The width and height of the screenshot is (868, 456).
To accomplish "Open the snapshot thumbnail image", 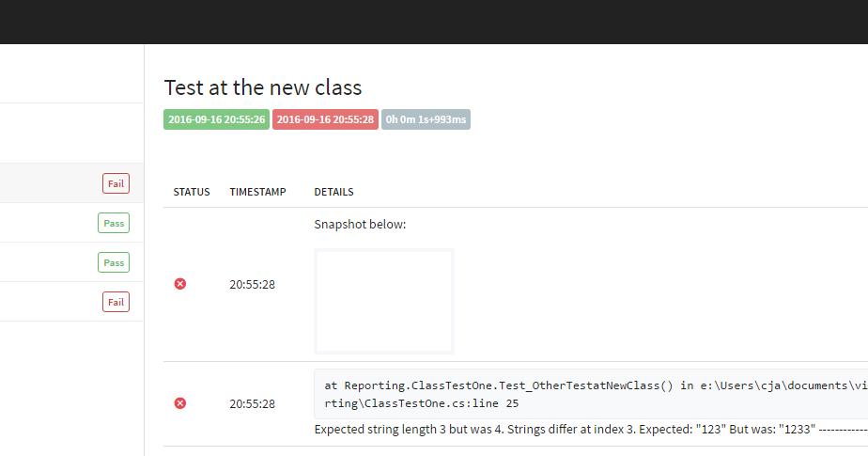I will pyautogui.click(x=384, y=301).
